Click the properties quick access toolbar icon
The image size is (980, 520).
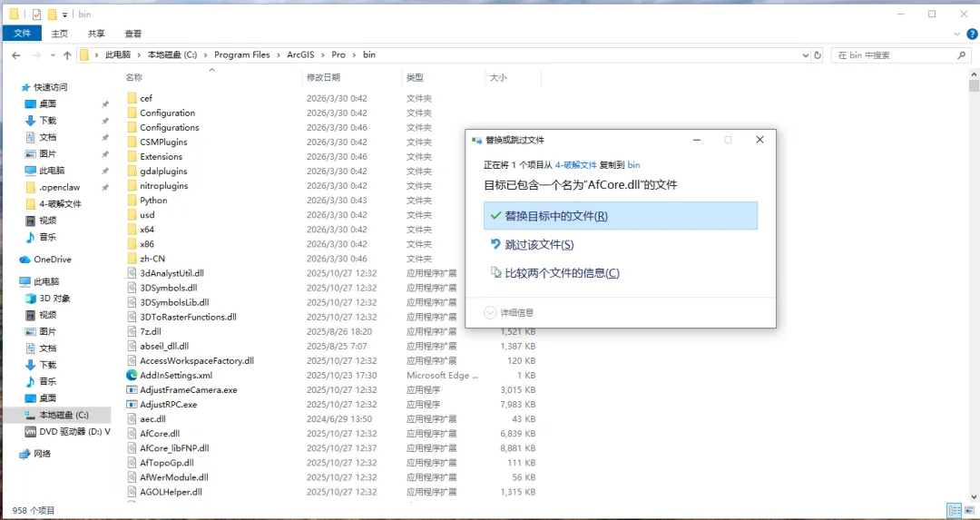pos(37,14)
